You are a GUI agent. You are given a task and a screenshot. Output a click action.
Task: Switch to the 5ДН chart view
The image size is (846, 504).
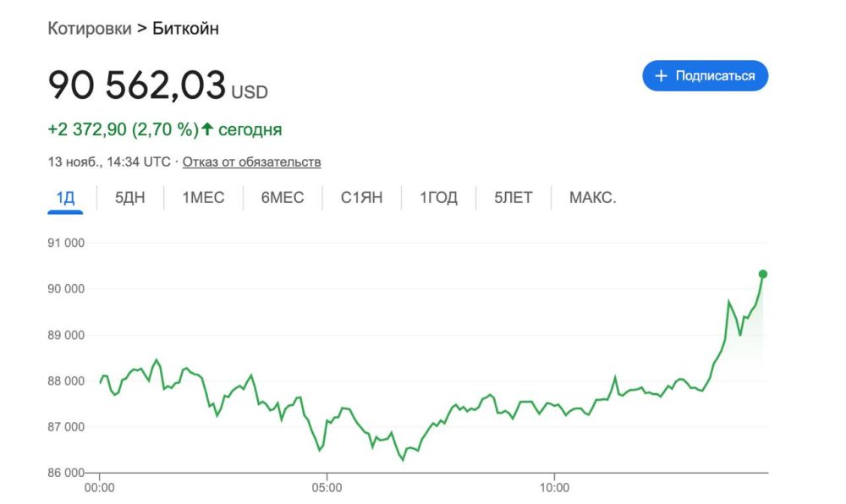point(129,196)
